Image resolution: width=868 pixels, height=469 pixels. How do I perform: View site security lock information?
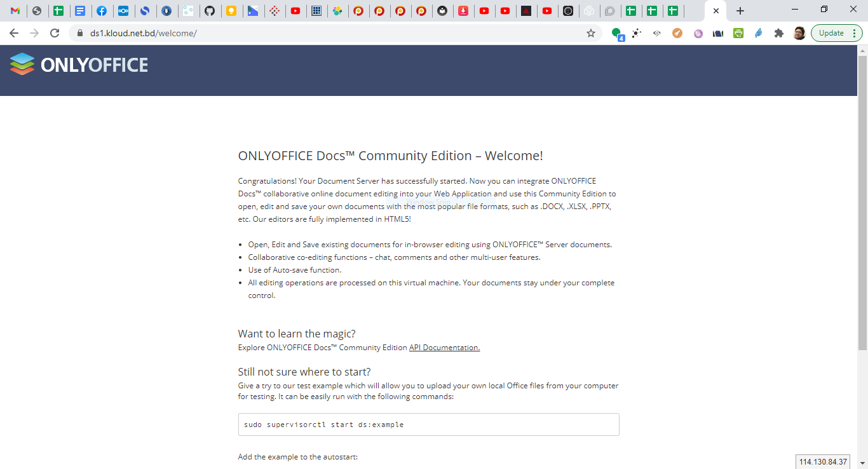[79, 33]
